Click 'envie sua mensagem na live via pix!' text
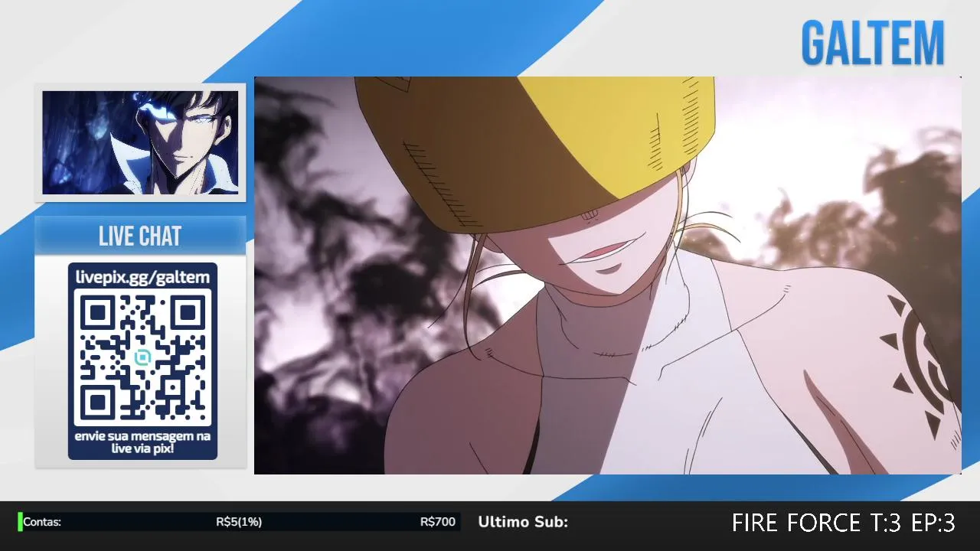The image size is (980, 551). click(142, 442)
